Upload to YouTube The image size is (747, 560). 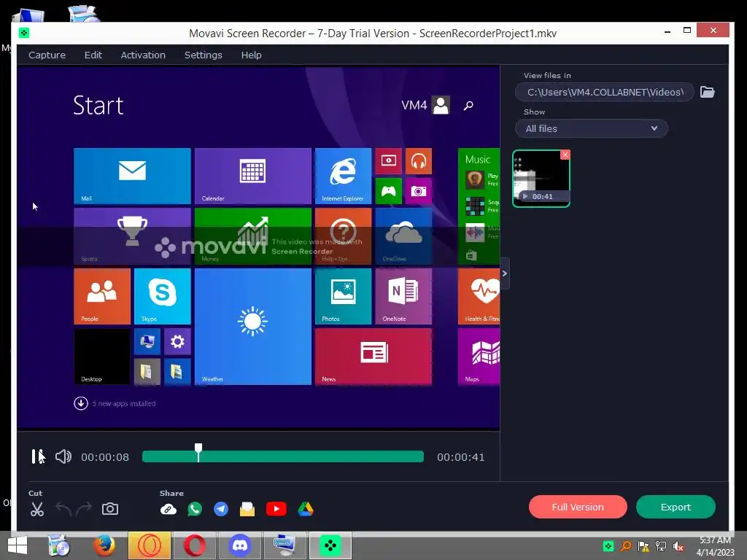click(x=276, y=509)
